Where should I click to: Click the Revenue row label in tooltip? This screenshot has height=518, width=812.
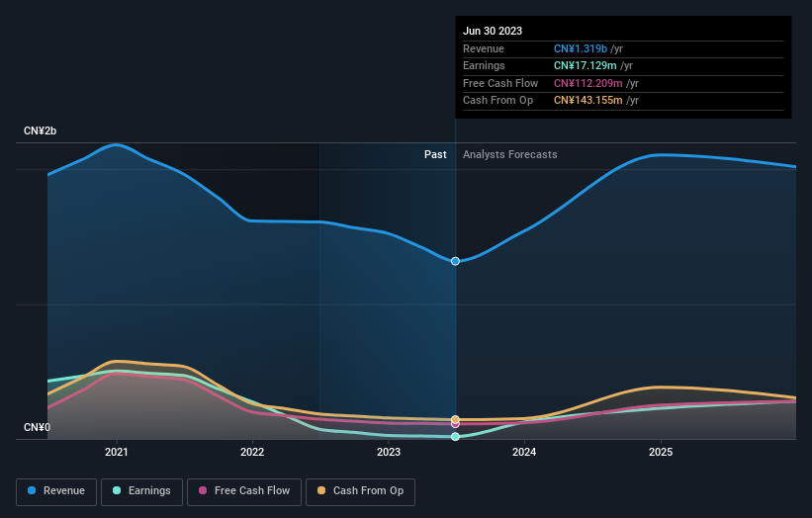click(484, 48)
